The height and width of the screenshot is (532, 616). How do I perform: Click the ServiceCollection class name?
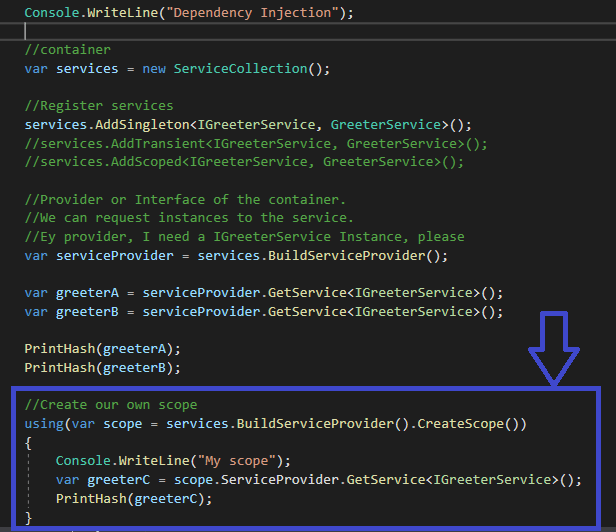[240, 69]
